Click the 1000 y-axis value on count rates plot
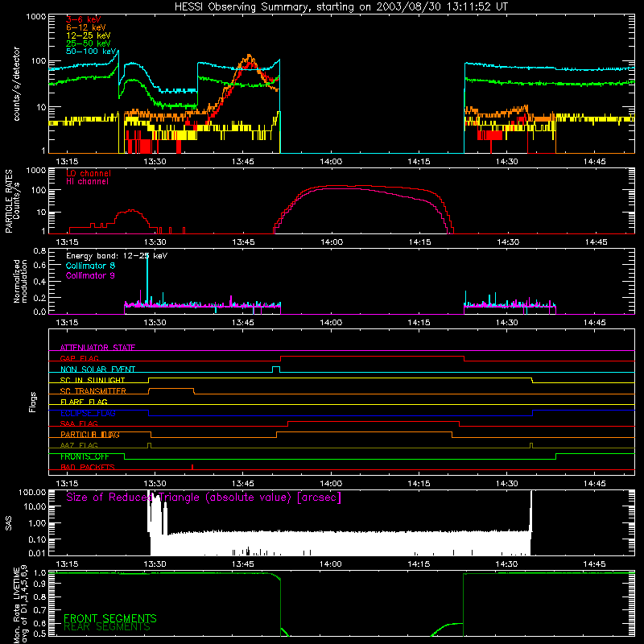This screenshot has width=644, height=644. pyautogui.click(x=36, y=17)
